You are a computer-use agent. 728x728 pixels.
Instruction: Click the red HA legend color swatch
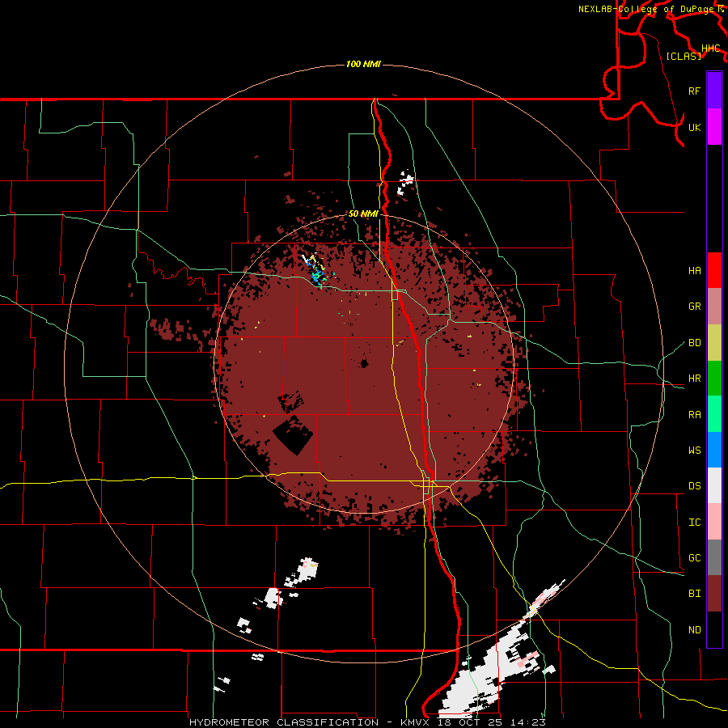[x=714, y=270]
